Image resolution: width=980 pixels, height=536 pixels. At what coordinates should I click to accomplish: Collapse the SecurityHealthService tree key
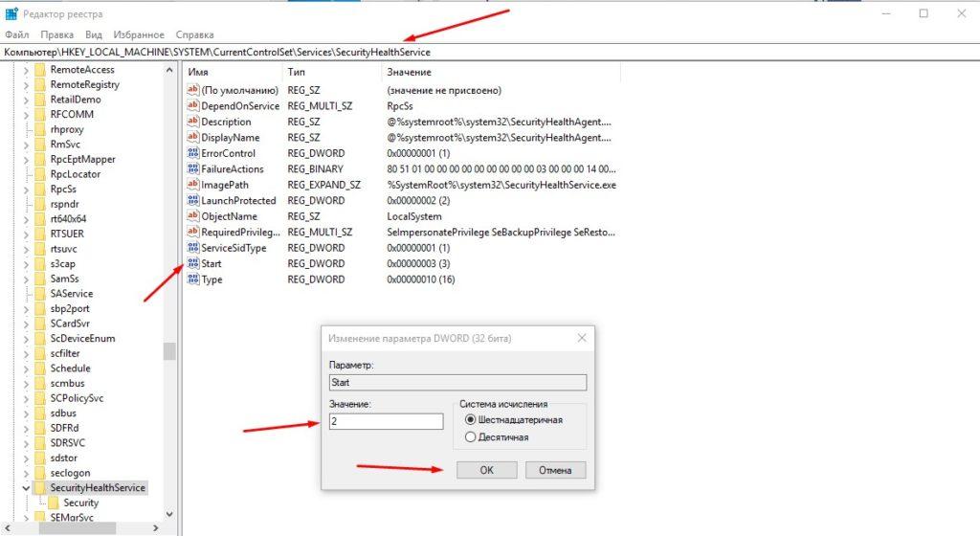point(26,488)
